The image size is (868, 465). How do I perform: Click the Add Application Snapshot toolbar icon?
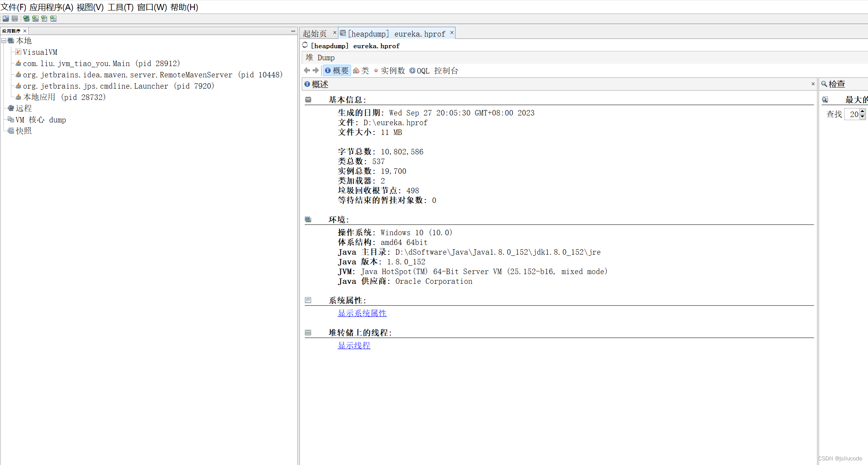(53, 19)
